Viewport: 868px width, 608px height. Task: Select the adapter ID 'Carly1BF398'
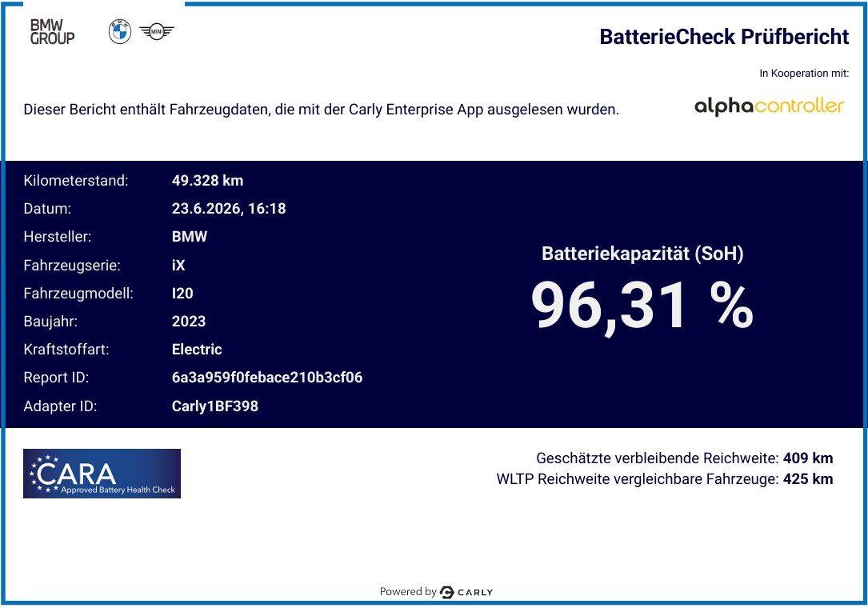[214, 406]
